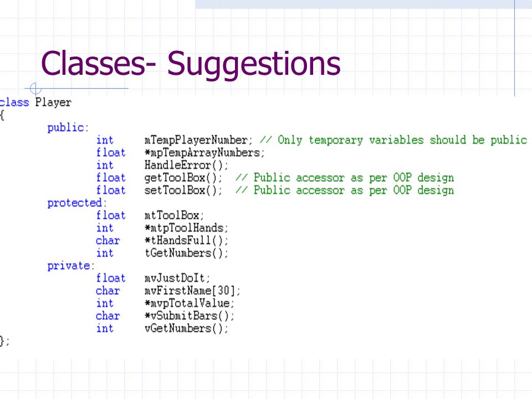Click the "int" type before HandleError()
The height and width of the screenshot is (399, 532).
coord(105,165)
